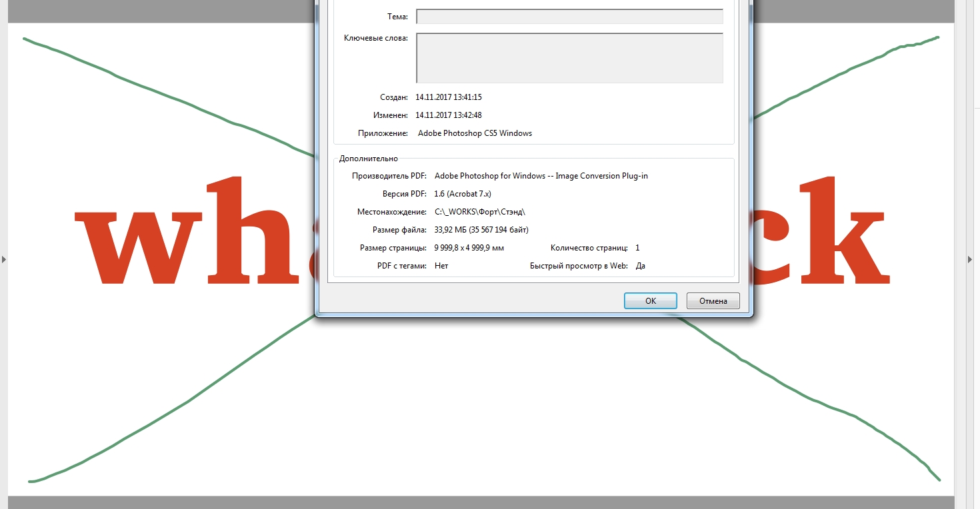Click the 9 999,8 x 4 999,9 мм page size
This screenshot has width=980, height=509.
(469, 248)
